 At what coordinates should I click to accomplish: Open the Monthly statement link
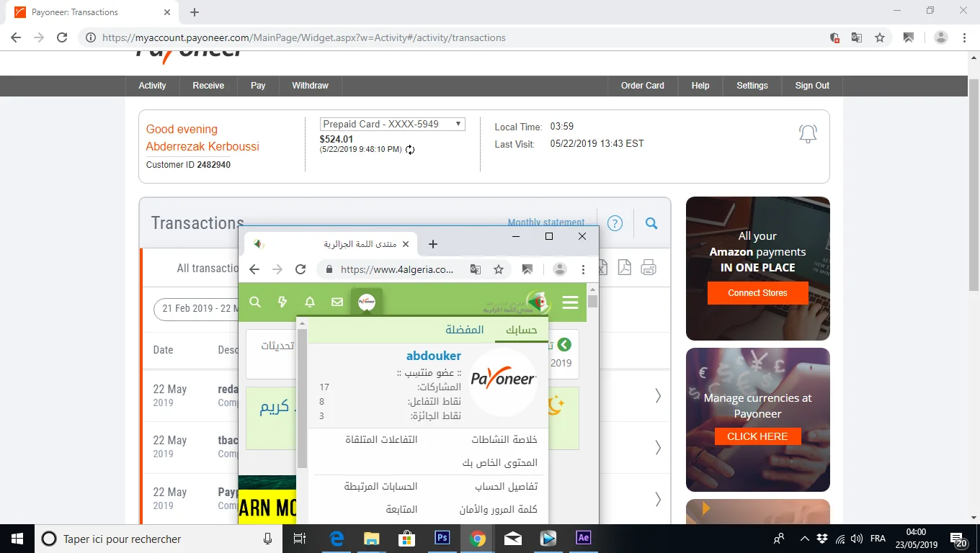(x=546, y=222)
